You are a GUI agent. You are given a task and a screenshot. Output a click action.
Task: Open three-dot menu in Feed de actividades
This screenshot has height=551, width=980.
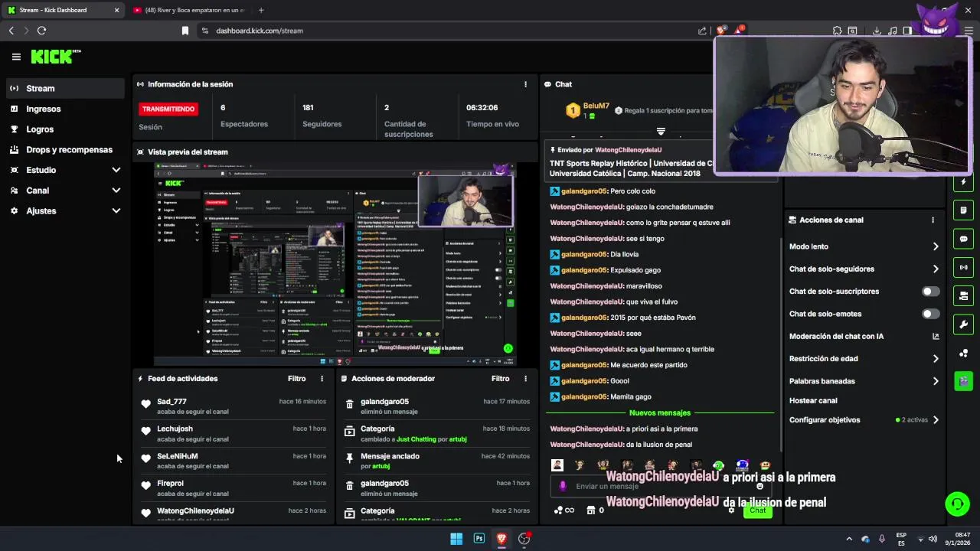point(322,379)
